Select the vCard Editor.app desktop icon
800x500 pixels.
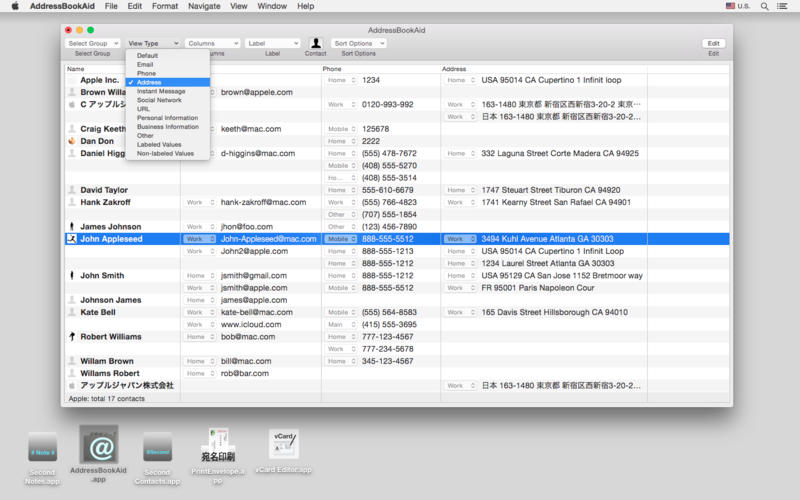click(284, 445)
